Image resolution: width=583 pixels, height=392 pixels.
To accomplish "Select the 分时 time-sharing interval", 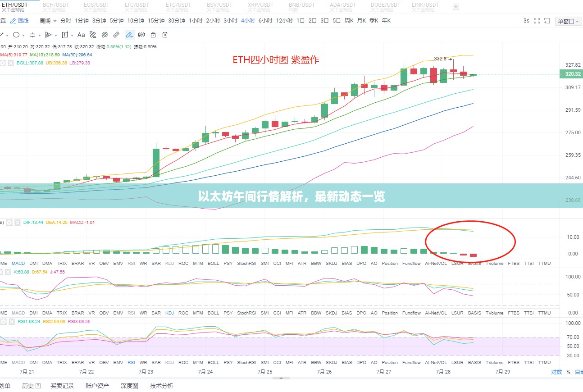I will click(66, 21).
